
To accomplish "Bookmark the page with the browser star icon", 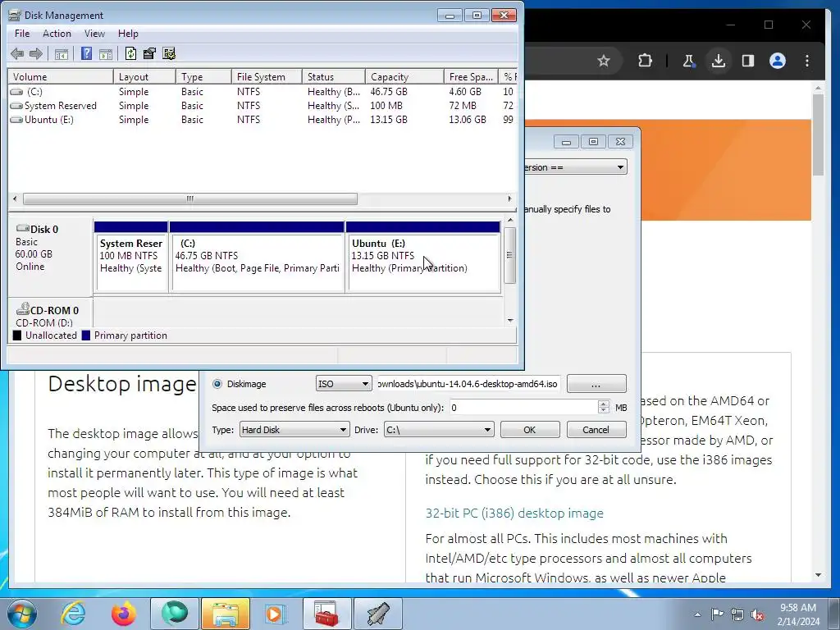I will 604,61.
